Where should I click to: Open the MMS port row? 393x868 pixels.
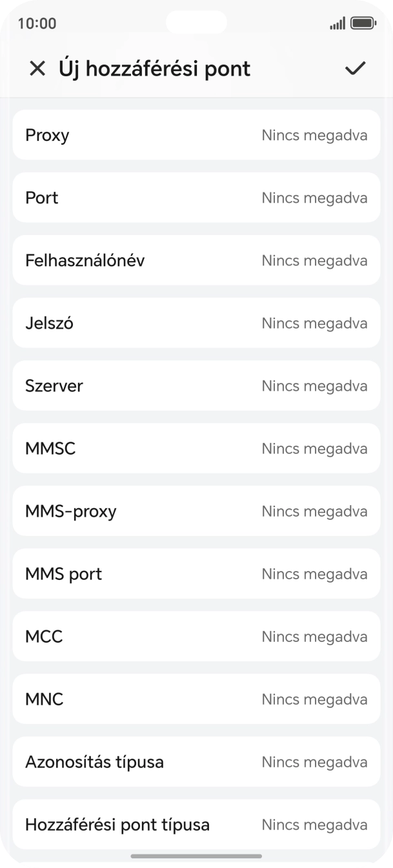[x=196, y=573]
